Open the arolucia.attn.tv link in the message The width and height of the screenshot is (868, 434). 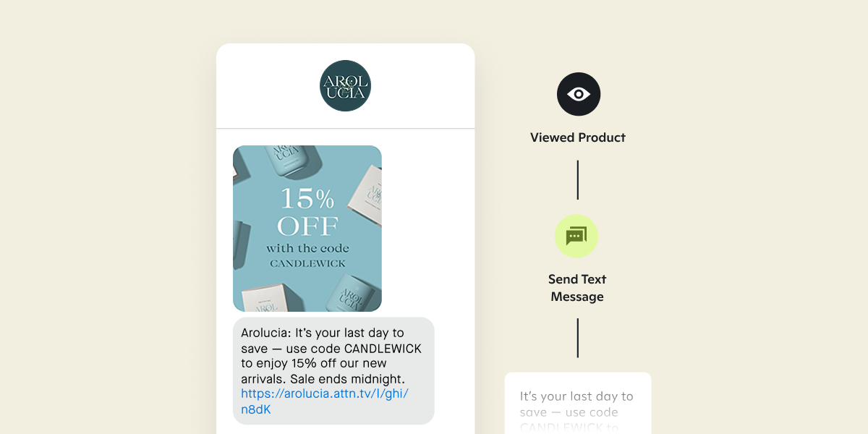[325, 401]
